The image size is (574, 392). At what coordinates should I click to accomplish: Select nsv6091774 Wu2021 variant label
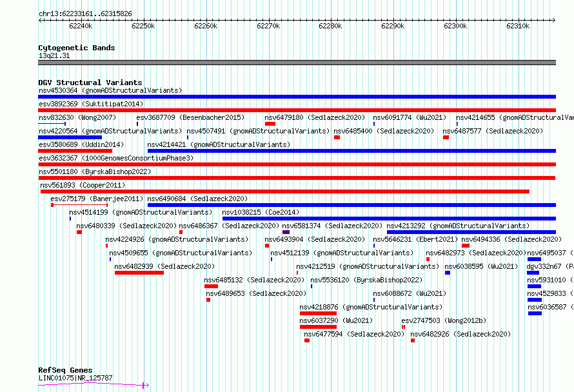410,117
